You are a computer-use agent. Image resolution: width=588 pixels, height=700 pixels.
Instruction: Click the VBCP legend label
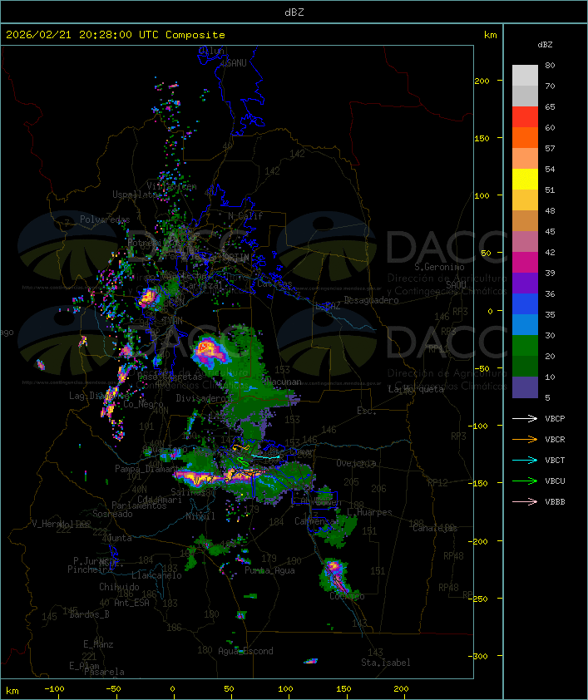click(555, 419)
